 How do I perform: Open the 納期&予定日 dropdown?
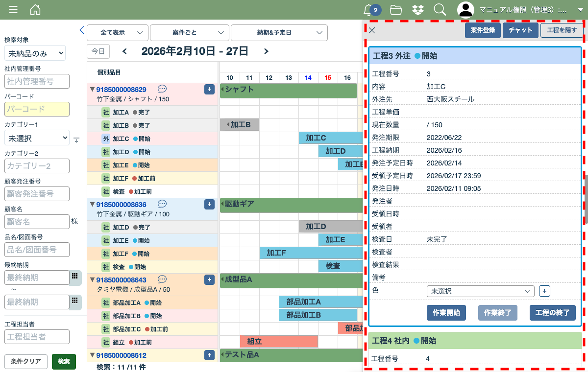[279, 33]
